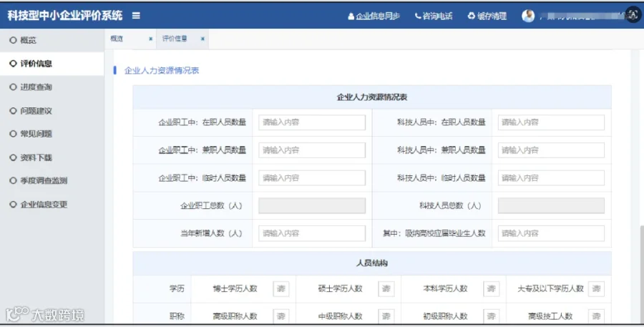Click the circle icon beside 季度调查监测
The height and width of the screenshot is (327, 644).
(x=13, y=180)
